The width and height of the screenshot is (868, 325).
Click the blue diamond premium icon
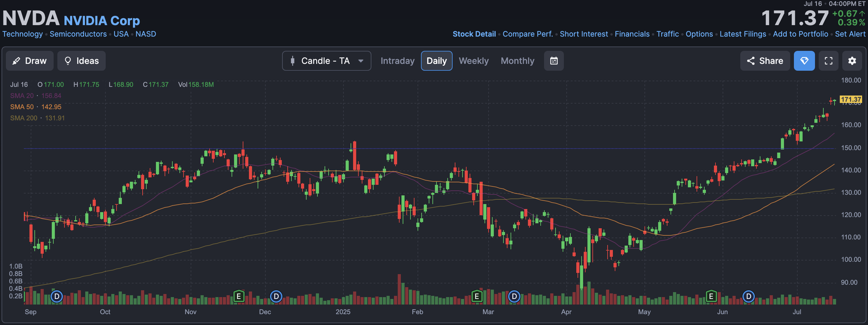pos(804,61)
